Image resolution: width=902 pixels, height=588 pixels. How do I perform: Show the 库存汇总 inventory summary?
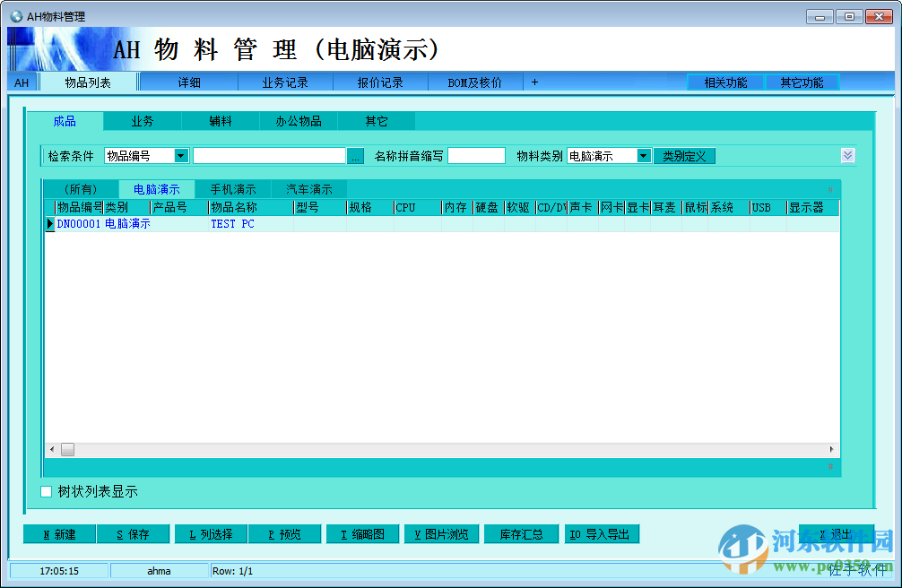coord(521,533)
